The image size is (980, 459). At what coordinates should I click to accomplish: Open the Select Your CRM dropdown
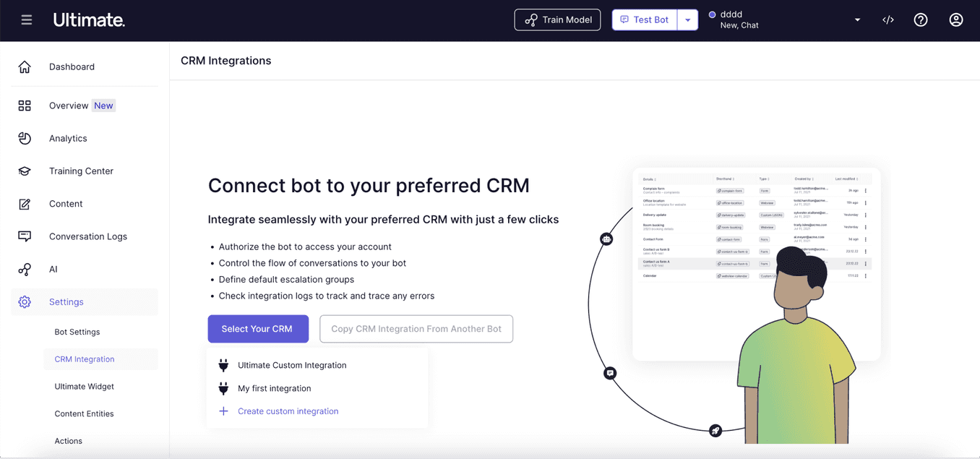[258, 329]
